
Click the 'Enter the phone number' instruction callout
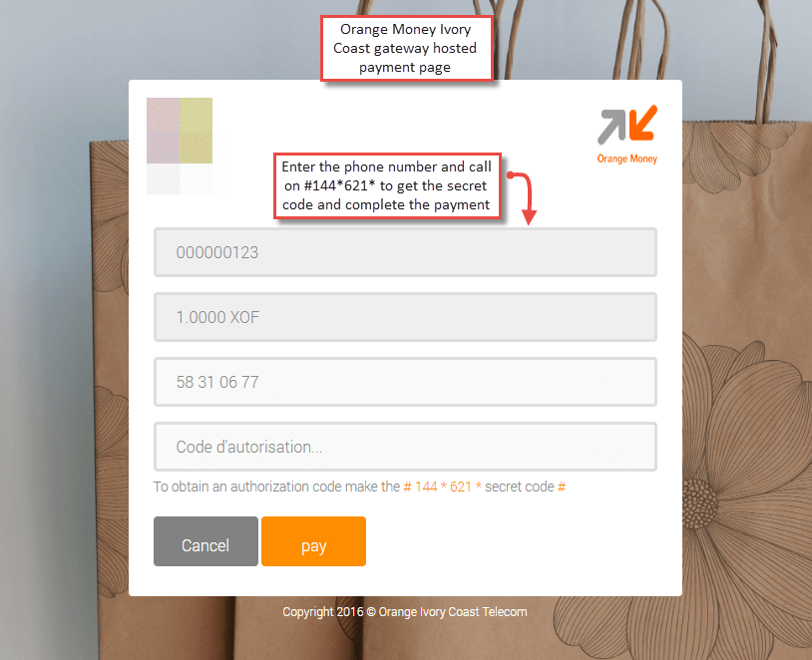point(387,185)
